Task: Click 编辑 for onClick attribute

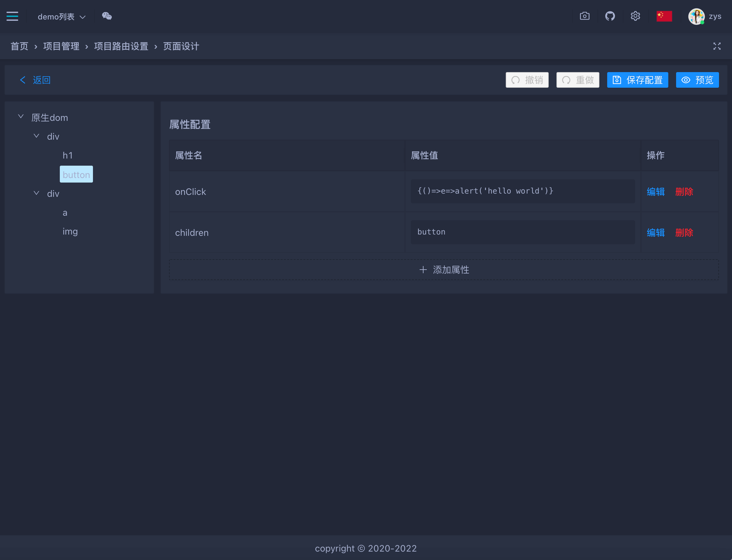Action: (x=655, y=192)
